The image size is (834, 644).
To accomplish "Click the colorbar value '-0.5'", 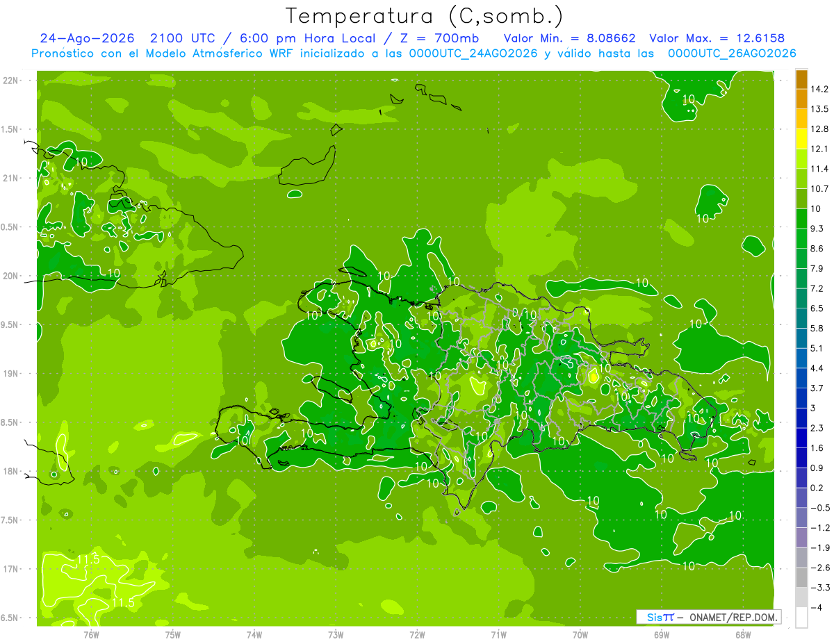I will pyautogui.click(x=820, y=507).
